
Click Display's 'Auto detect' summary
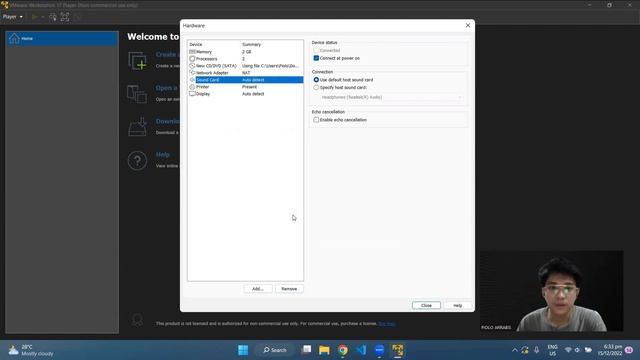tap(253, 94)
